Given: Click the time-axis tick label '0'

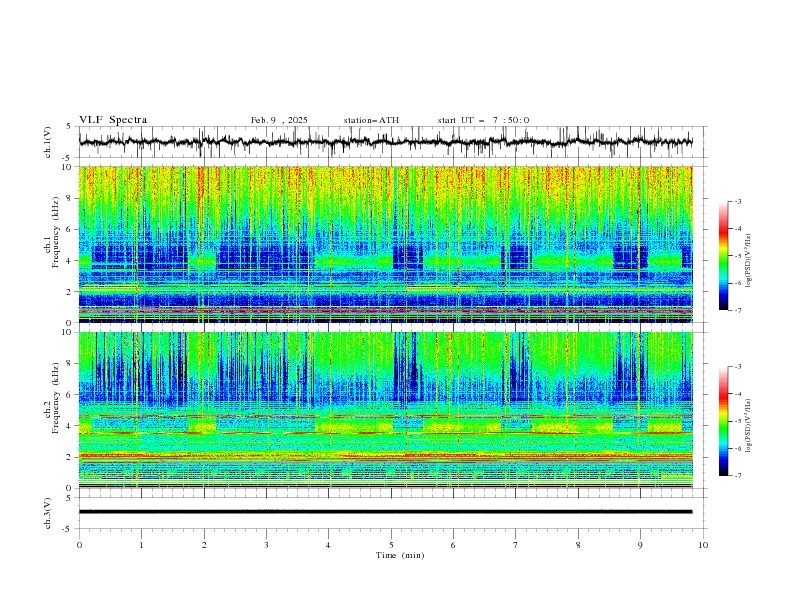Looking at the screenshot, I should point(79,545).
